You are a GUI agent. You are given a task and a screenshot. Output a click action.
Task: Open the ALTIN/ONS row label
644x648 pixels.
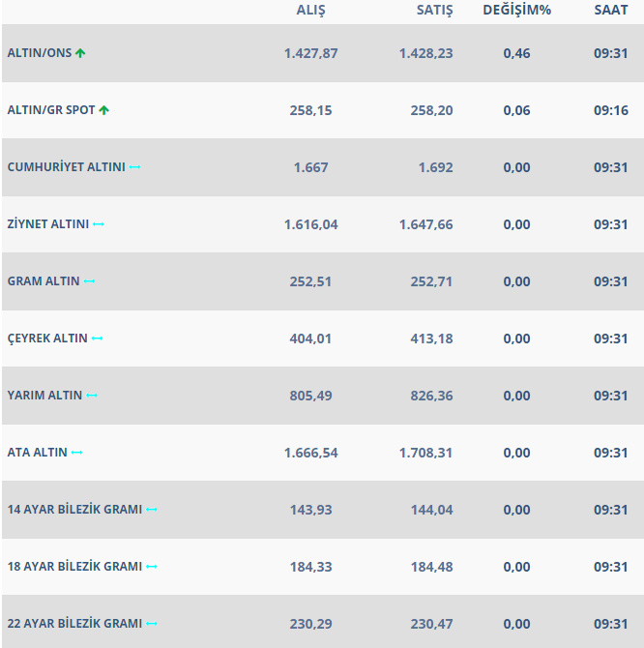pyautogui.click(x=40, y=53)
